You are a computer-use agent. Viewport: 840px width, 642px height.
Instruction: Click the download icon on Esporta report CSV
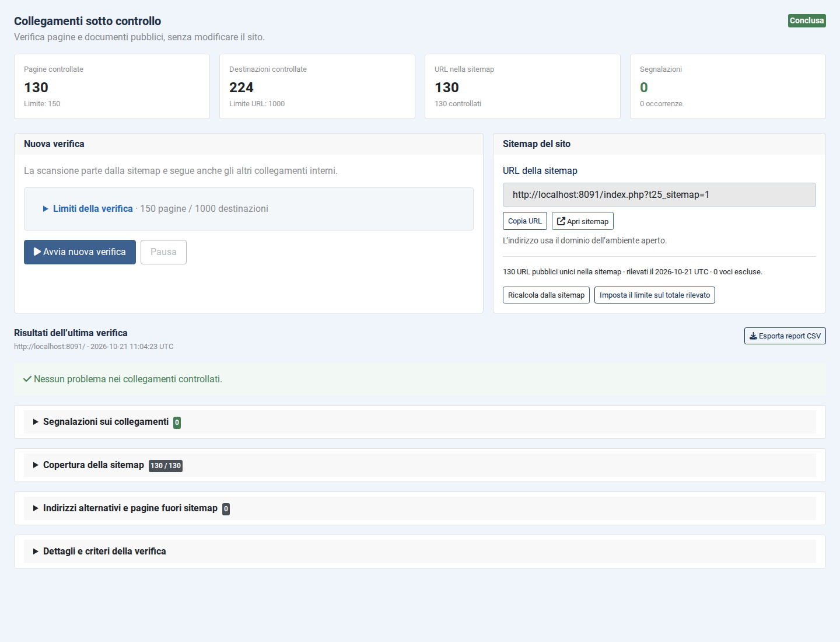pos(753,336)
